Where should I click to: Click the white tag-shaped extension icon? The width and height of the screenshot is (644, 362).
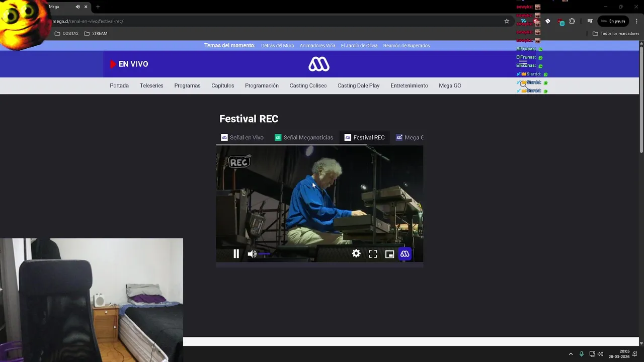(x=548, y=21)
